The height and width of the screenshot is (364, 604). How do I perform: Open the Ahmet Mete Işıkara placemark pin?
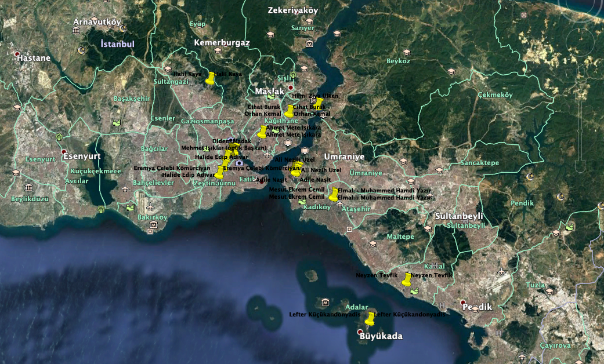coord(262,132)
